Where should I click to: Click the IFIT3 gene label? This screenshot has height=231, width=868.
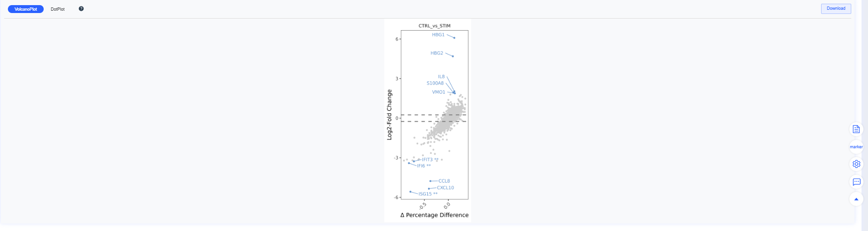427,160
